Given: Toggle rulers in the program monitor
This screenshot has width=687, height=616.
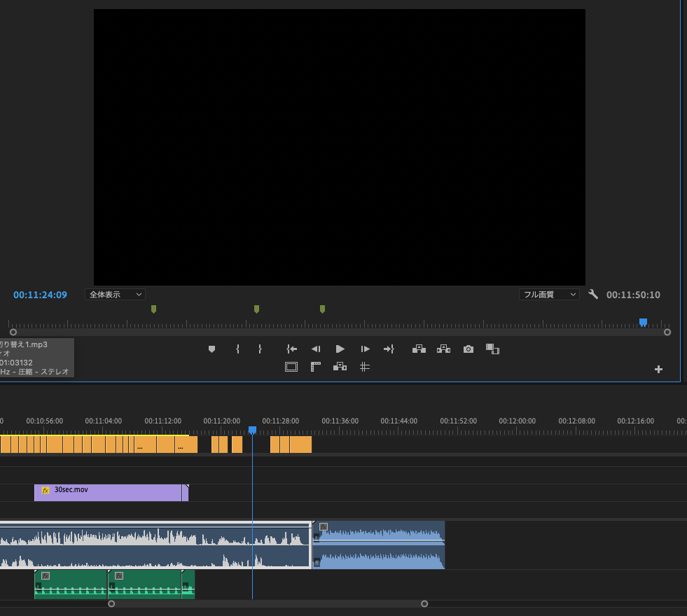Looking at the screenshot, I should (x=316, y=367).
